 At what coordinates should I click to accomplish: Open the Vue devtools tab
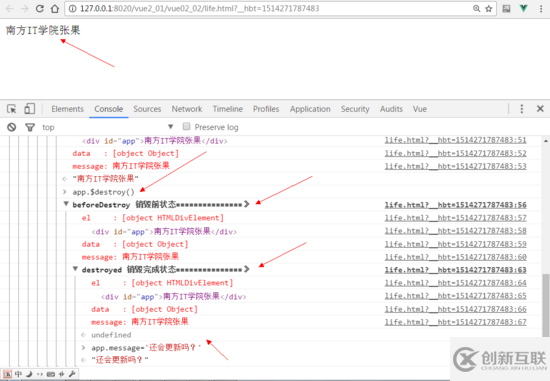420,109
